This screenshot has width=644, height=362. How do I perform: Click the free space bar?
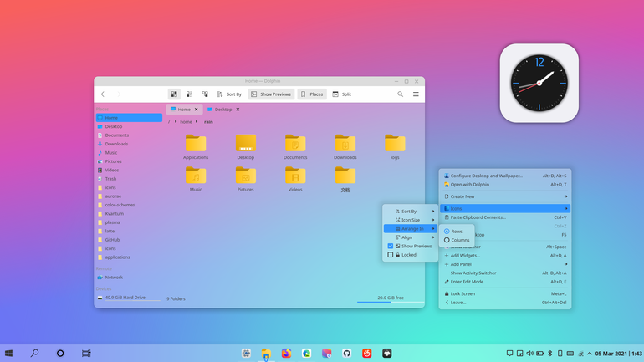[391, 302]
